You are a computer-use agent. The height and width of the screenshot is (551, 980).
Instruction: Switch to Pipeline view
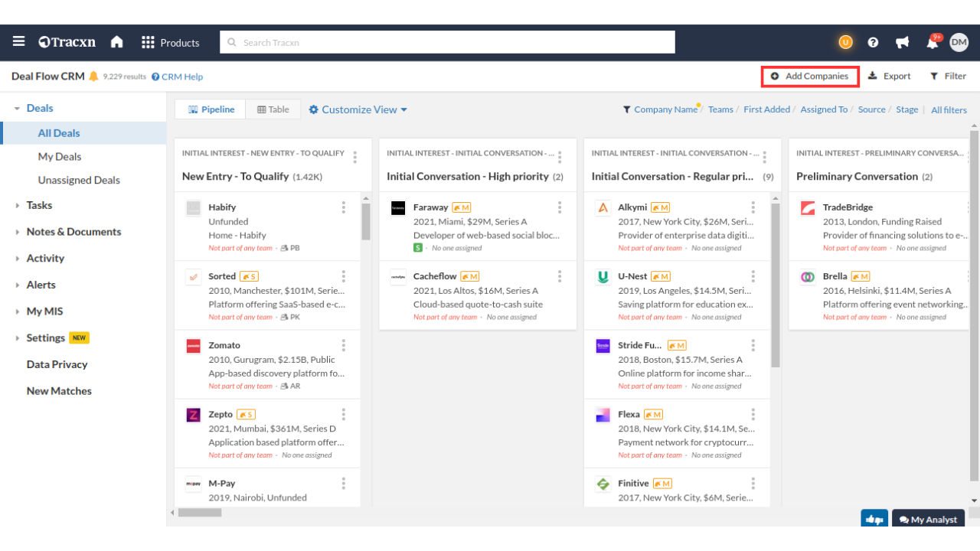pos(211,109)
